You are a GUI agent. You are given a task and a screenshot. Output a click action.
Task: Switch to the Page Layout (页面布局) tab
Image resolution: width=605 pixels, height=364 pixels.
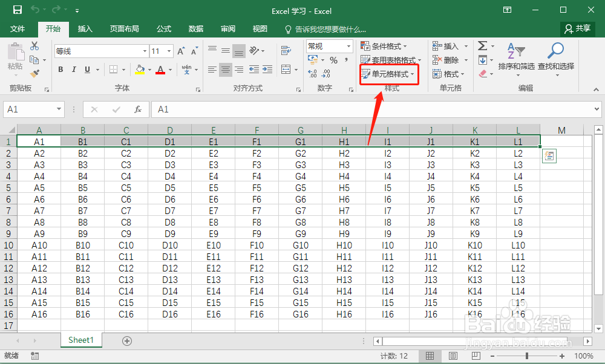(124, 29)
